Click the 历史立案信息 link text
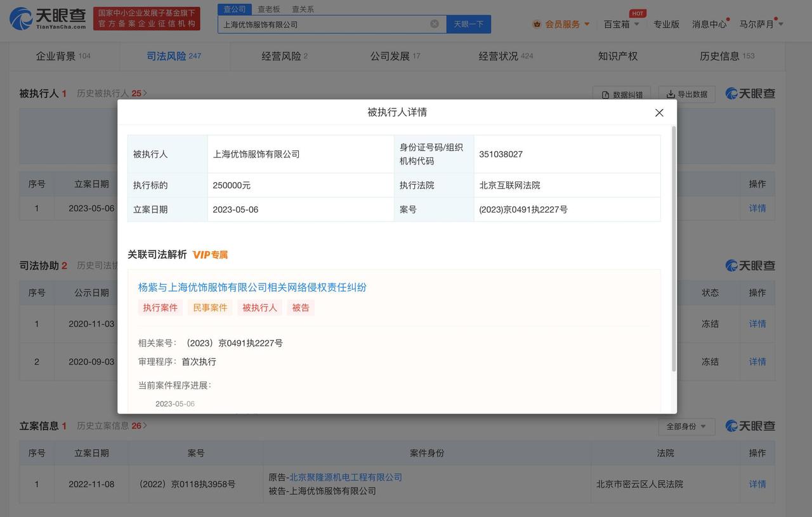Image resolution: width=812 pixels, height=517 pixels. pyautogui.click(x=102, y=426)
